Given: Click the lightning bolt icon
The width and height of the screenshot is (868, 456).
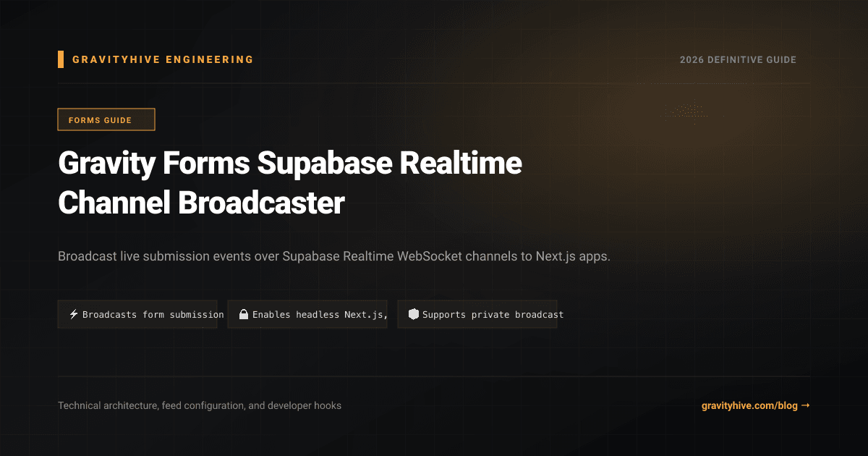Looking at the screenshot, I should (x=73, y=314).
